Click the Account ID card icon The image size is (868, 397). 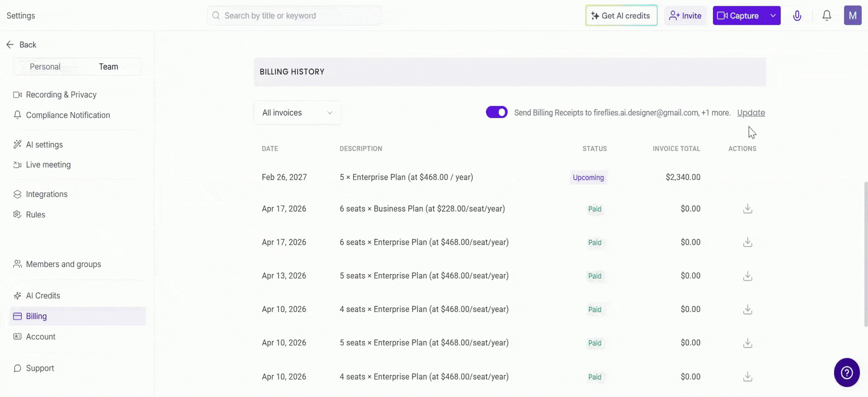pos(17,336)
